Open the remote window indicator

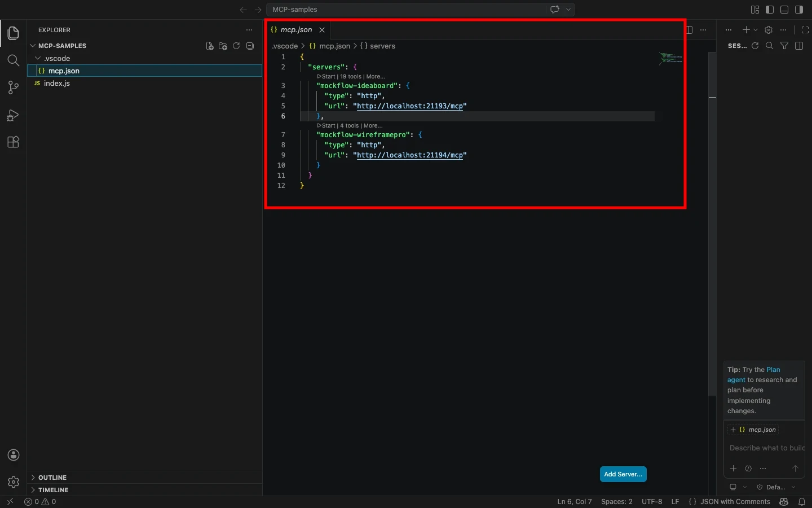coord(10,502)
